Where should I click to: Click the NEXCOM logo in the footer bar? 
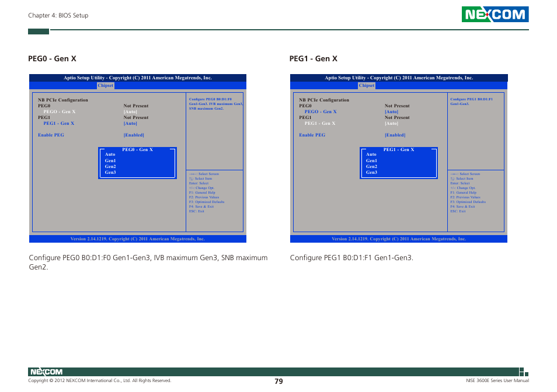(47, 372)
